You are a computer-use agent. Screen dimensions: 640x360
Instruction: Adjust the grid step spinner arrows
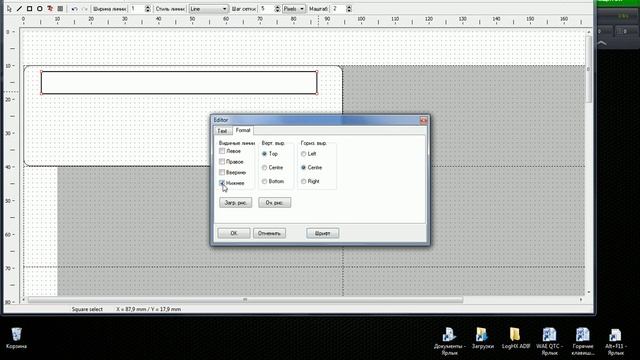278,9
